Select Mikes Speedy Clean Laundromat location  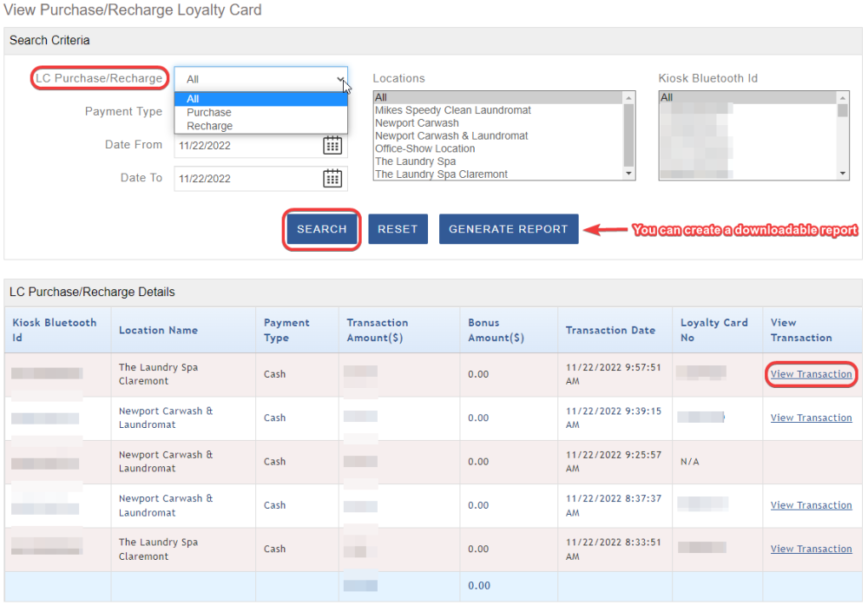498,110
